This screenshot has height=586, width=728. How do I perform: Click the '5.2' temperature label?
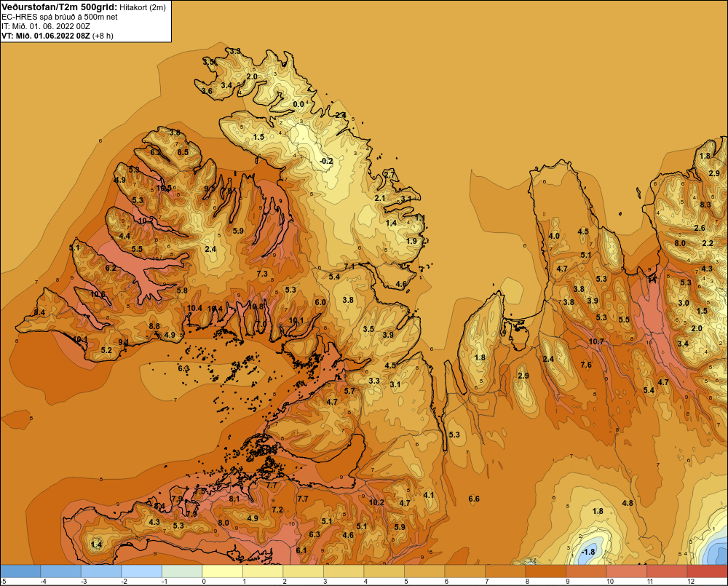[x=106, y=350]
